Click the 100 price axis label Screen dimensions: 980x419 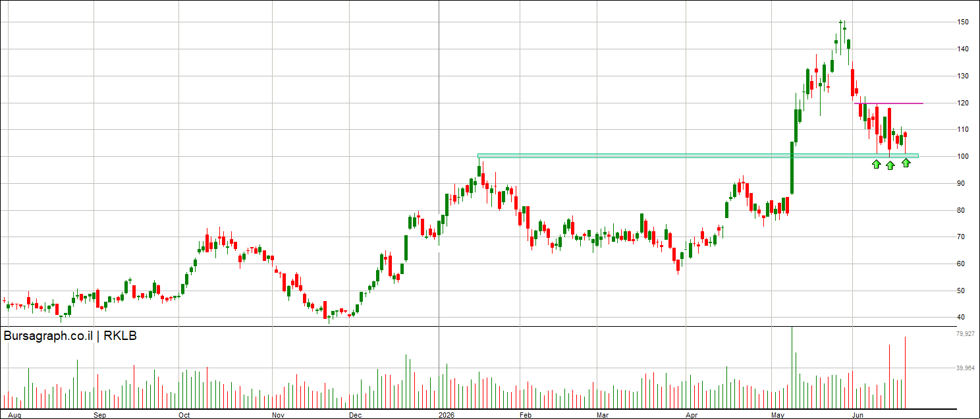click(963, 156)
